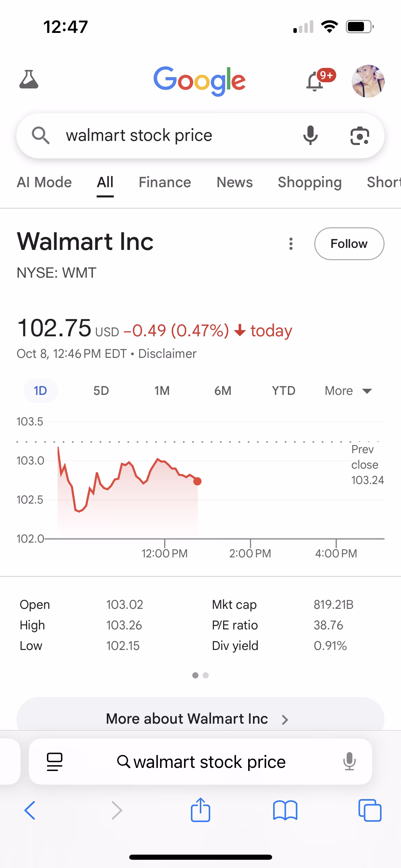Switch to the Finance tab

[165, 182]
